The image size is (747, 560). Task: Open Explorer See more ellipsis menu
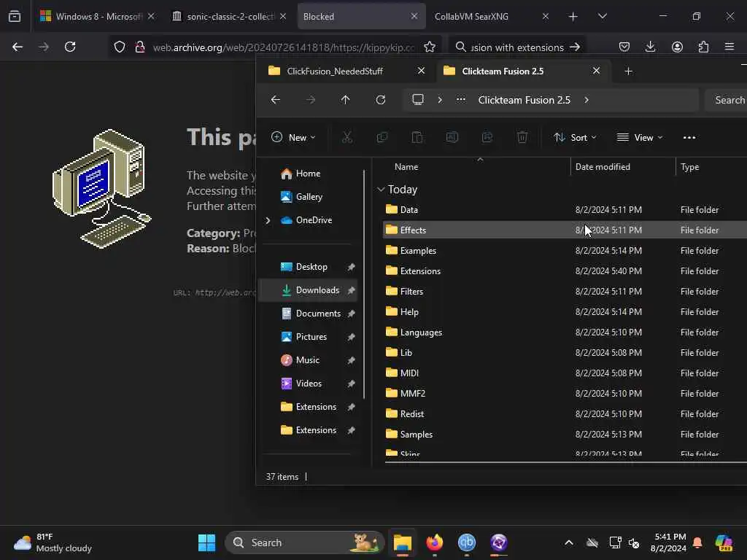tap(689, 138)
